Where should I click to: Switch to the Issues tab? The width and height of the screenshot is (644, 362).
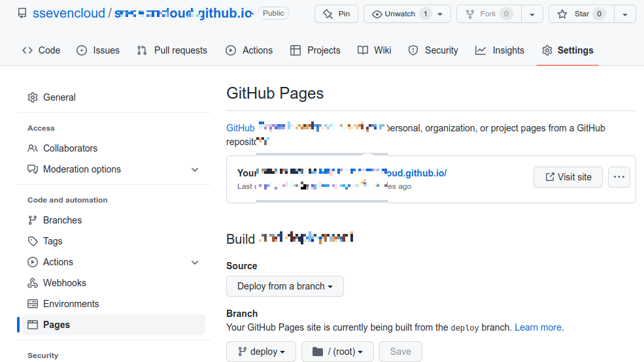point(98,50)
